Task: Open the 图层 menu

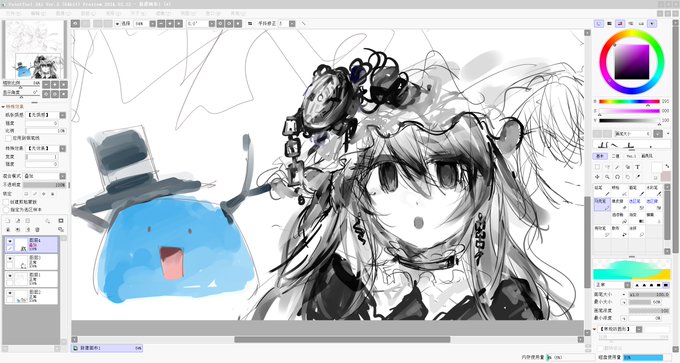Action: [x=89, y=13]
